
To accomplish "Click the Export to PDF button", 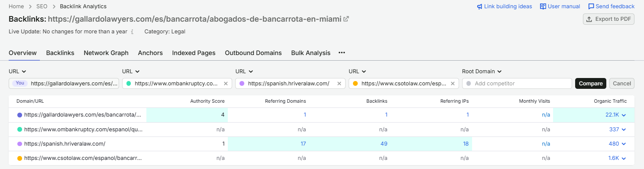I will point(608,19).
